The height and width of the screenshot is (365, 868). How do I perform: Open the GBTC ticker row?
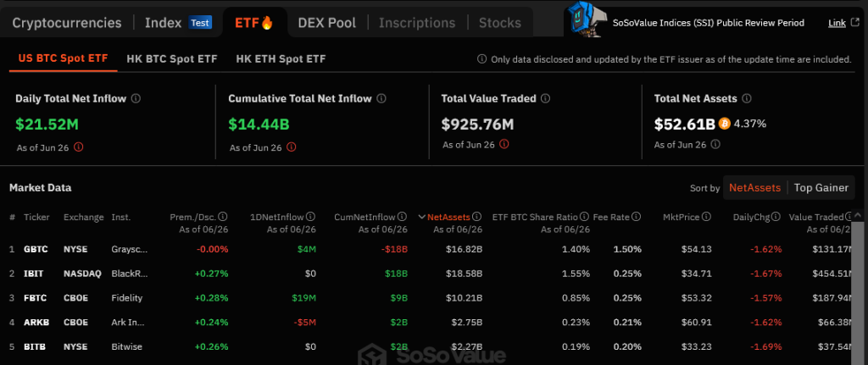pos(36,249)
